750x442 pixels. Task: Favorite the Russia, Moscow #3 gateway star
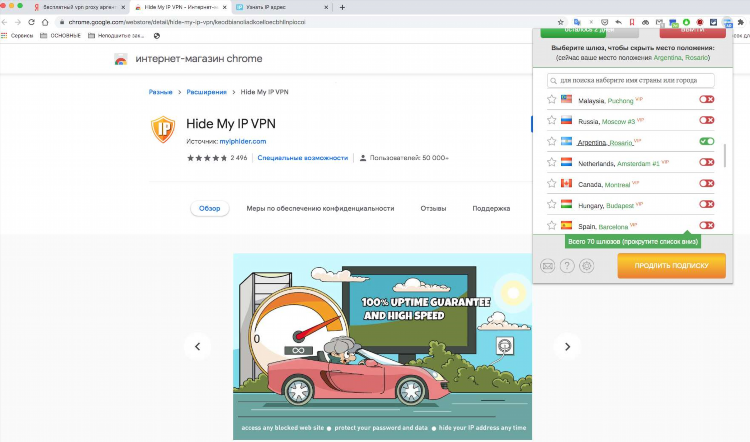[x=551, y=120]
